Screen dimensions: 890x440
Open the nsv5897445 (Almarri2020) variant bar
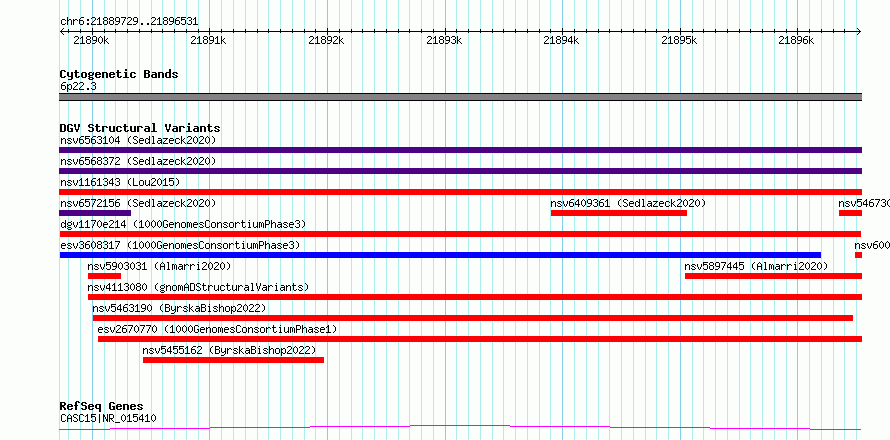(x=773, y=276)
